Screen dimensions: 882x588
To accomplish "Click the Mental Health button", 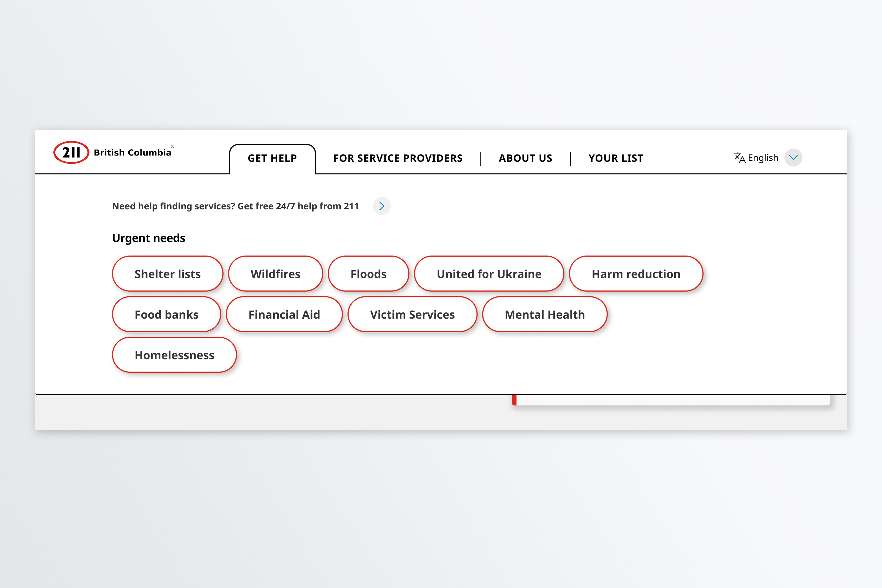I will (545, 314).
